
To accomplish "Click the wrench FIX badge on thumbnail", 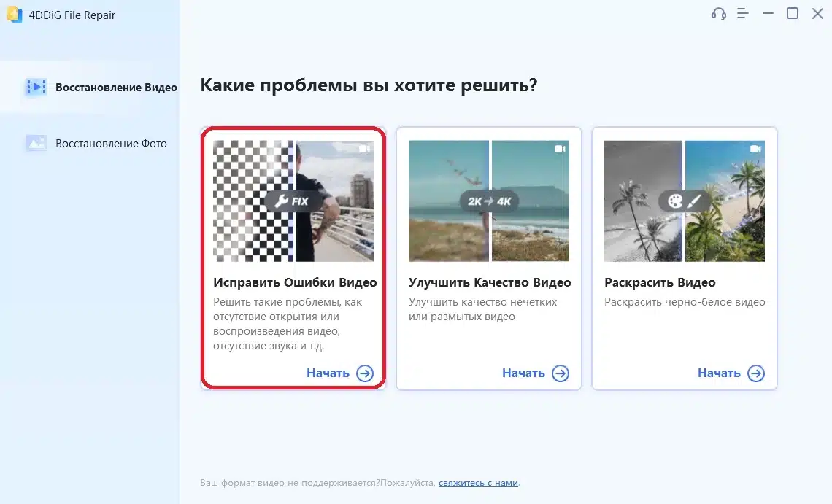I will coord(293,201).
